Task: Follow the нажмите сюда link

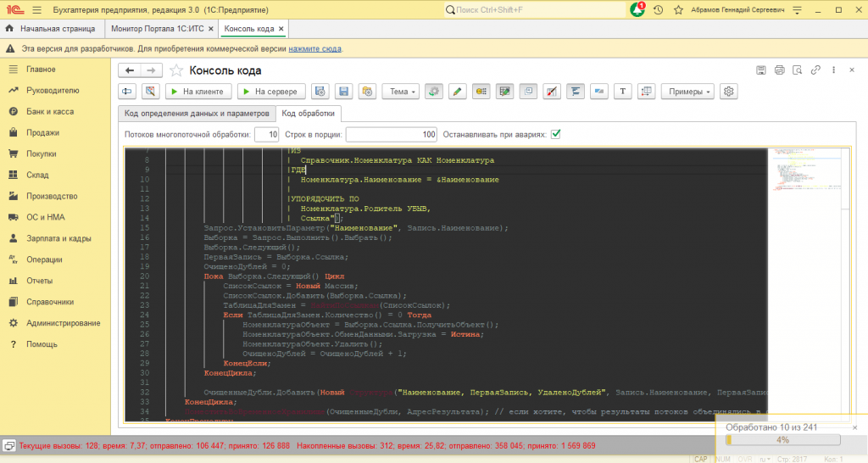Action: coord(314,48)
